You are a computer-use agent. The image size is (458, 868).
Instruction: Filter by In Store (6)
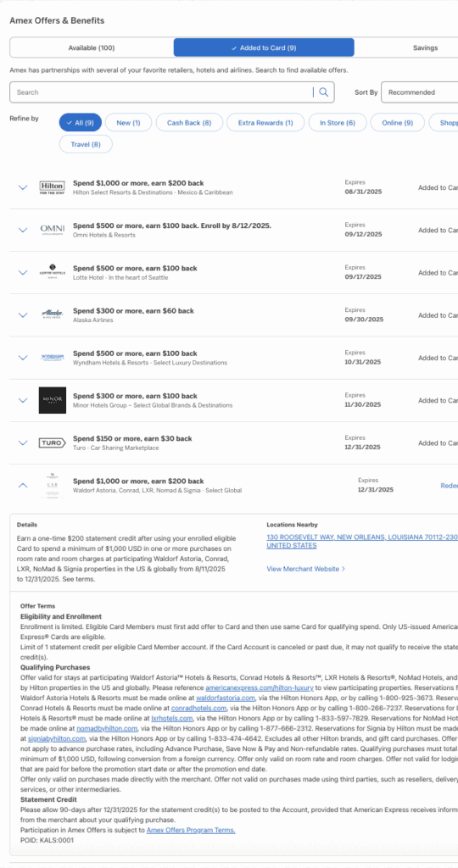coord(338,122)
